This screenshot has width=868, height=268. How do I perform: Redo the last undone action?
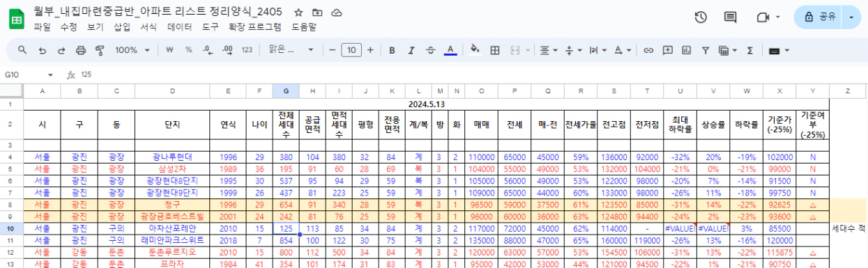click(61, 50)
